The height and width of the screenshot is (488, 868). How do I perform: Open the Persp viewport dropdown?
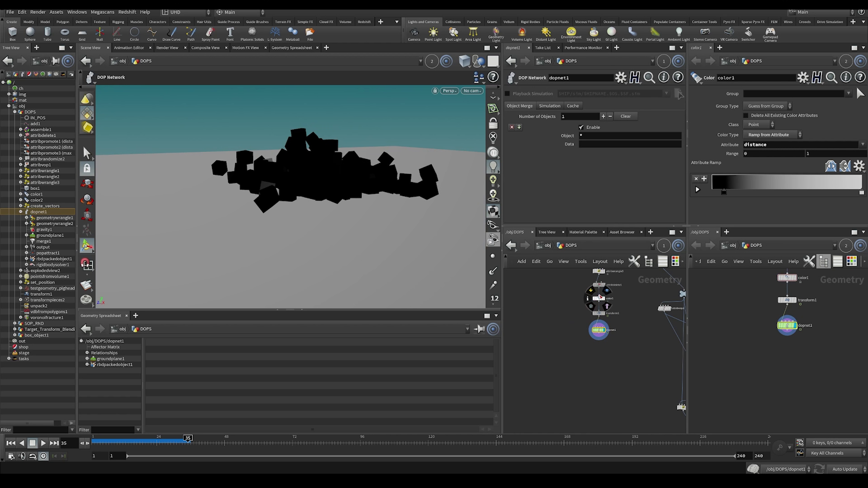(x=449, y=91)
